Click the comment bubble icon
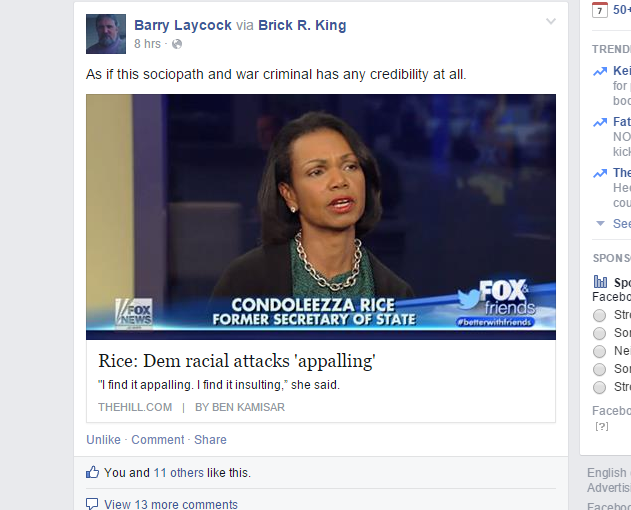631x510 pixels. pos(92,504)
